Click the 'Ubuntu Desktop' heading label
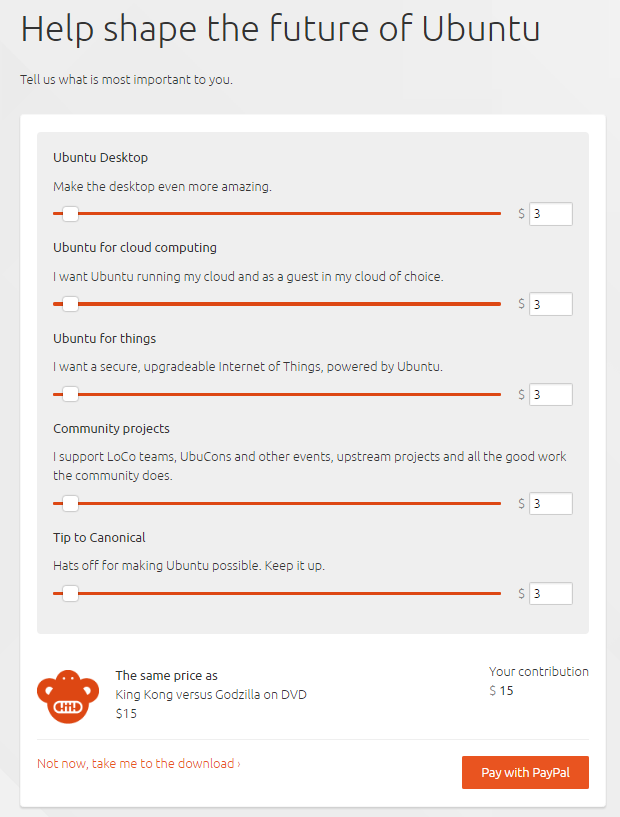This screenshot has width=620, height=817. point(100,157)
